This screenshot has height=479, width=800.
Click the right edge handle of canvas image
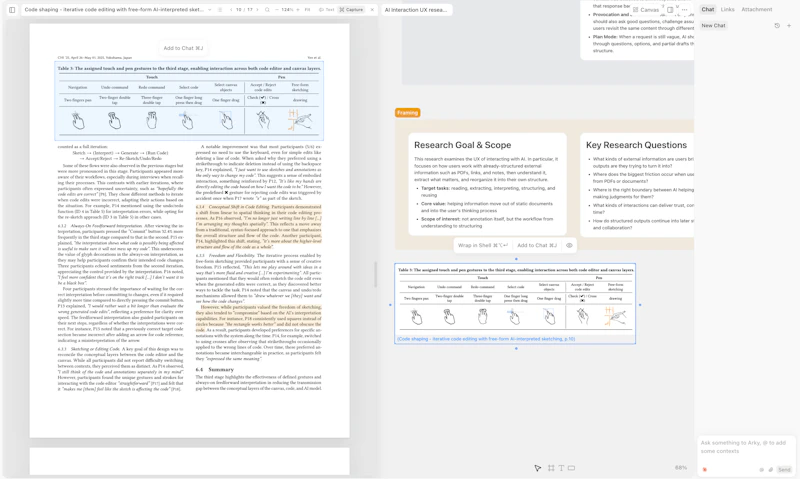point(640,305)
